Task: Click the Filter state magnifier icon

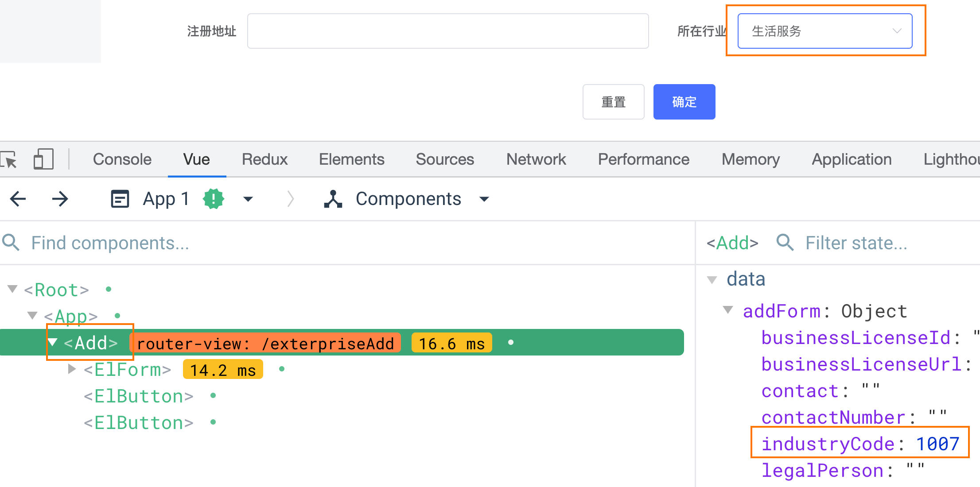Action: [785, 243]
